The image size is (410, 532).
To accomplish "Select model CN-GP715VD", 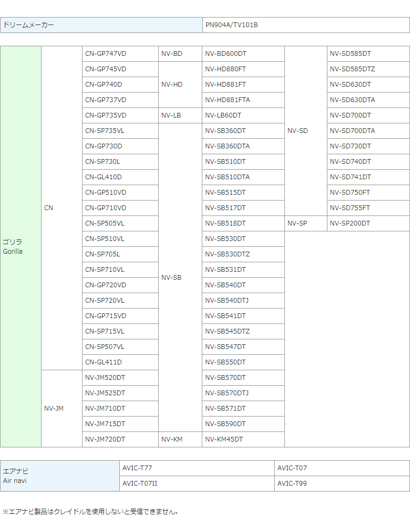I will 120,316.
